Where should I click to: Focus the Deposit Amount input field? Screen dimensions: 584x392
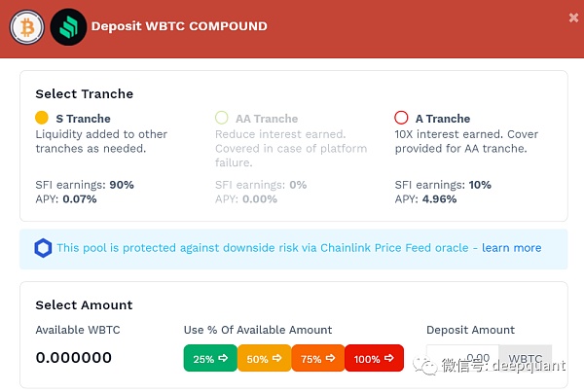coord(462,359)
